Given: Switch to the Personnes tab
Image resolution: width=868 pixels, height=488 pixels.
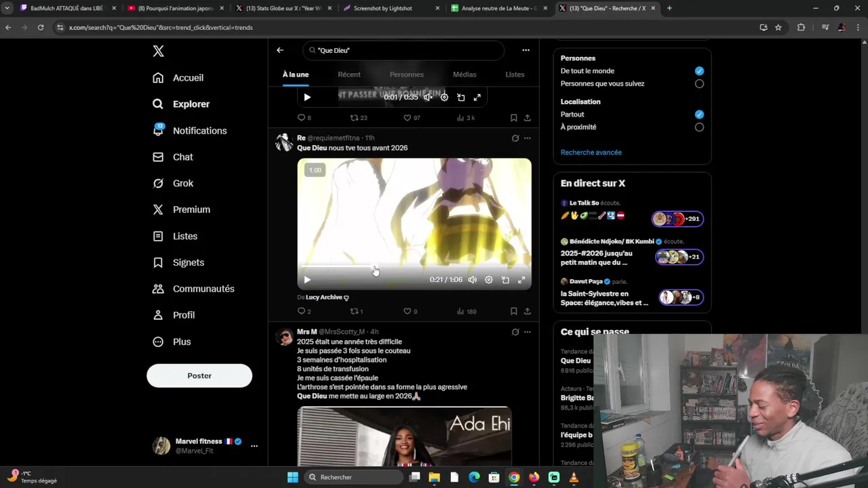Looking at the screenshot, I should click(x=407, y=75).
